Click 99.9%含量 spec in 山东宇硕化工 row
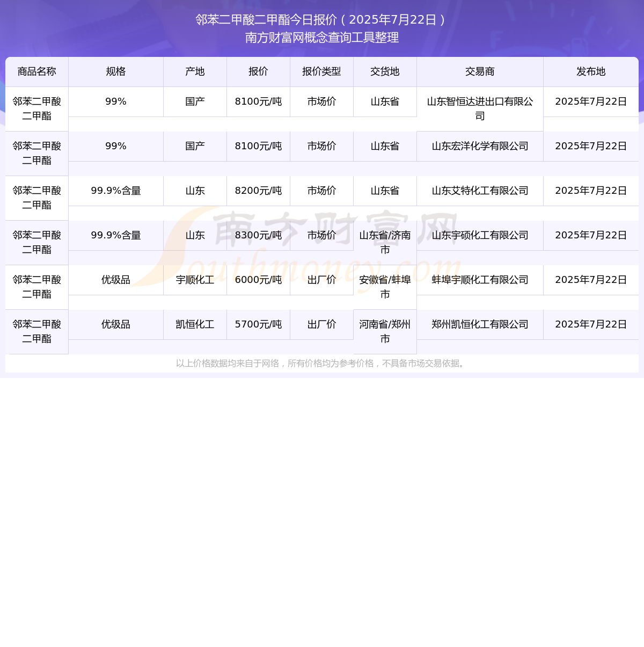Screen dimensions: 644x647 (116, 236)
